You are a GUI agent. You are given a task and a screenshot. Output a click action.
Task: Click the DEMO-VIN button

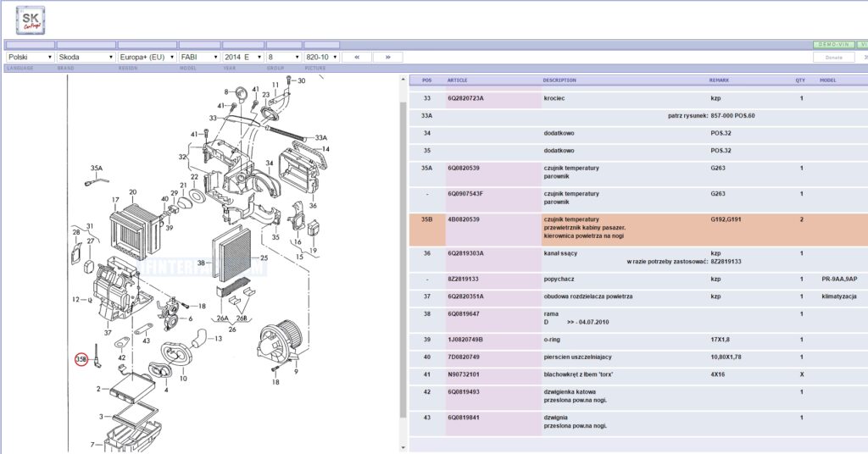pos(832,44)
